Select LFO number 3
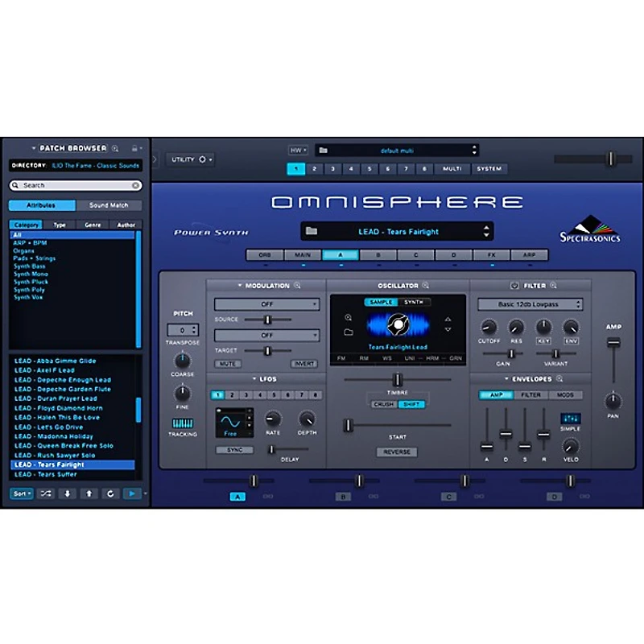The height and width of the screenshot is (644, 644). point(246,395)
